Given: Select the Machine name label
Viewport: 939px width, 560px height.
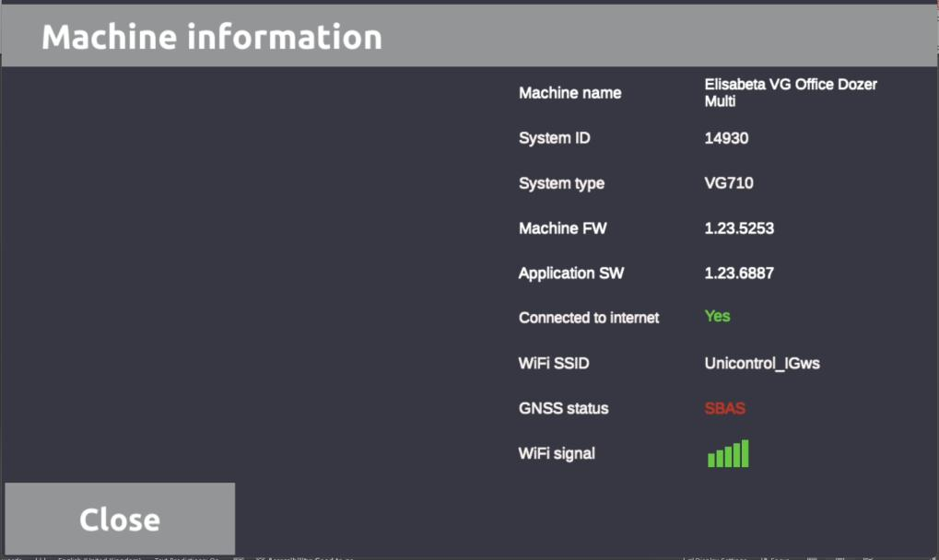Looking at the screenshot, I should [x=569, y=93].
